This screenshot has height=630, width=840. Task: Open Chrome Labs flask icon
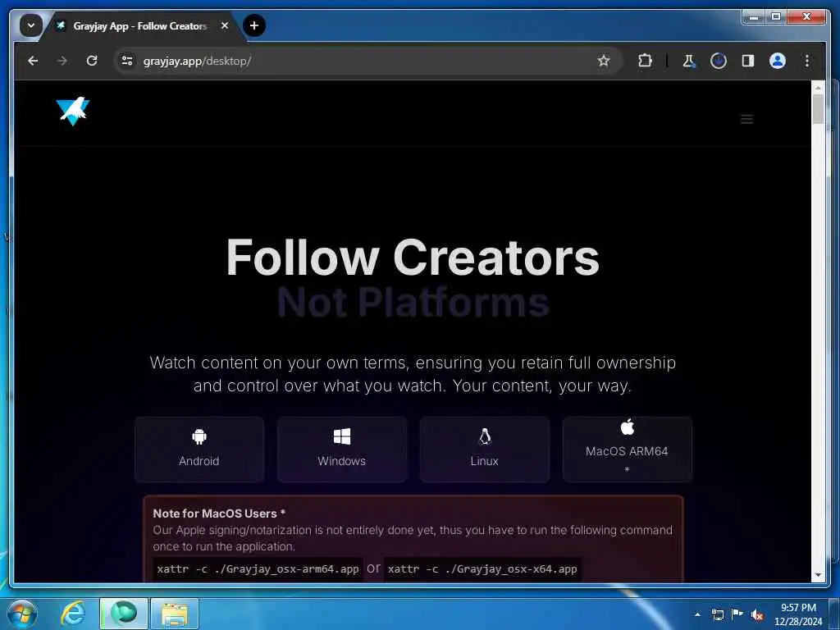[x=688, y=61]
